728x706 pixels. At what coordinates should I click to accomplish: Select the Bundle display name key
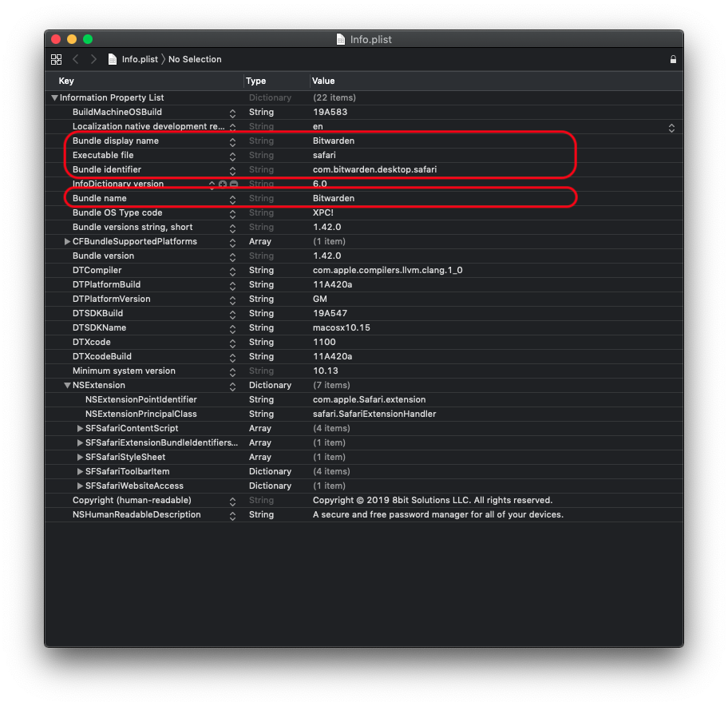[x=116, y=141]
